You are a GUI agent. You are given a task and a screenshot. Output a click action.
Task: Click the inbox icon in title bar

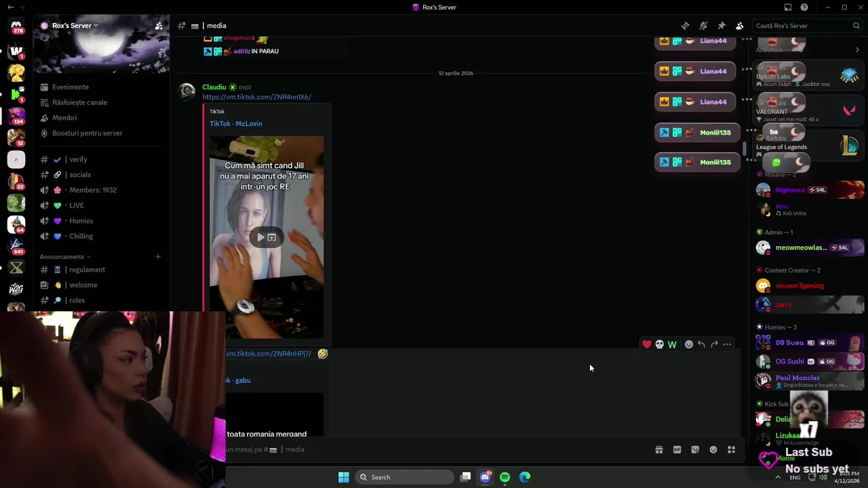[x=788, y=7]
